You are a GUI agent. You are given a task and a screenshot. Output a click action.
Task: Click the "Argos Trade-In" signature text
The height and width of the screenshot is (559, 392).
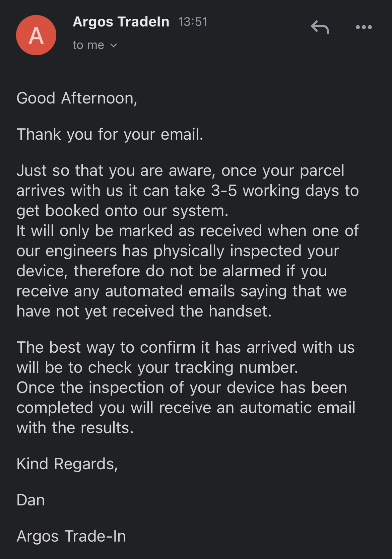[71, 537]
